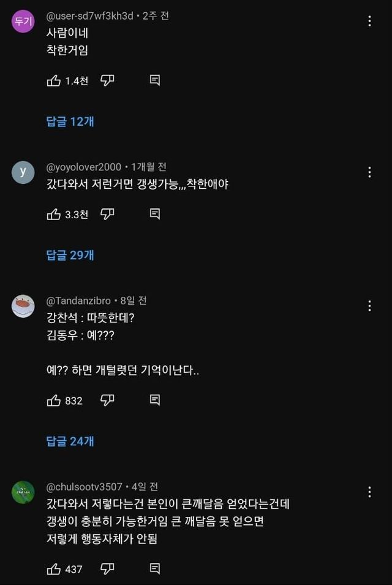Click the @Tandanzibro profile avatar

tap(23, 306)
